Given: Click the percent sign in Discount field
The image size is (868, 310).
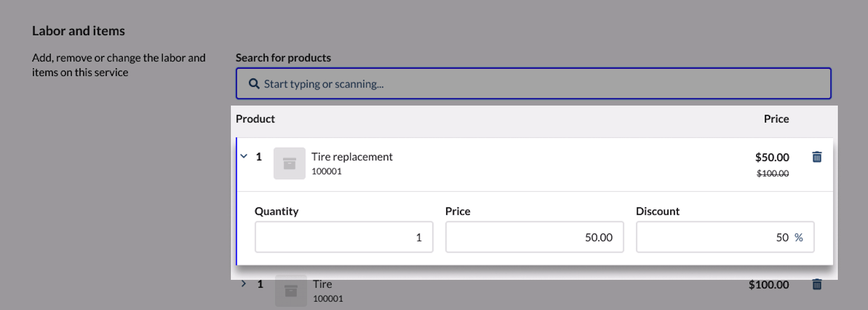Looking at the screenshot, I should 799,238.
